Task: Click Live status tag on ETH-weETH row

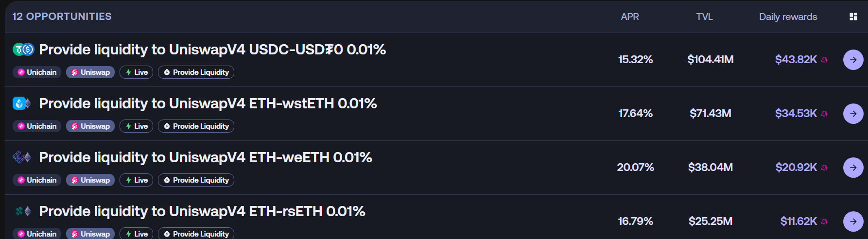Action: coord(137,180)
